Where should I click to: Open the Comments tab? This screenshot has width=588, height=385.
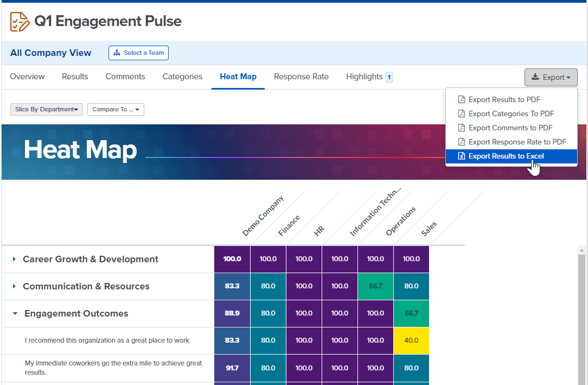pyautogui.click(x=125, y=77)
